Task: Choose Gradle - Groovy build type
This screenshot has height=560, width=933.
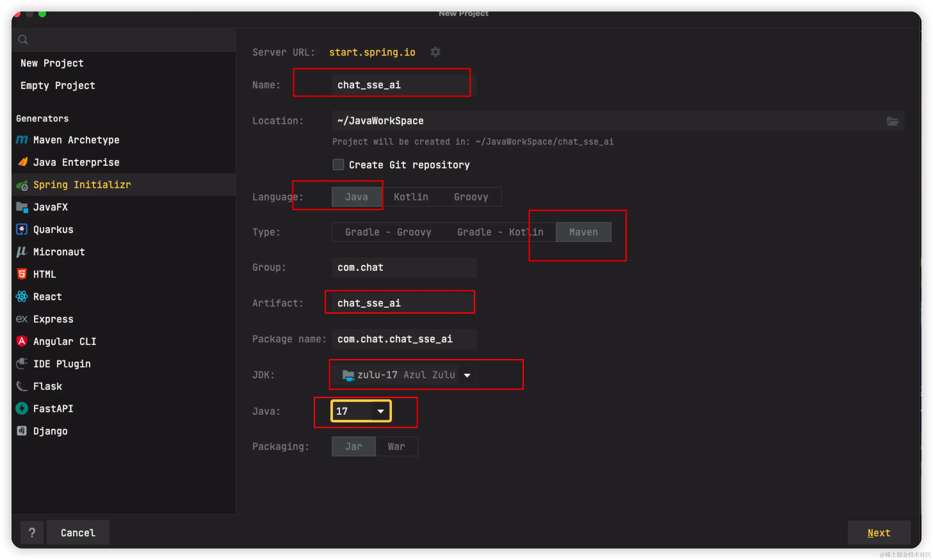Action: [x=388, y=232]
